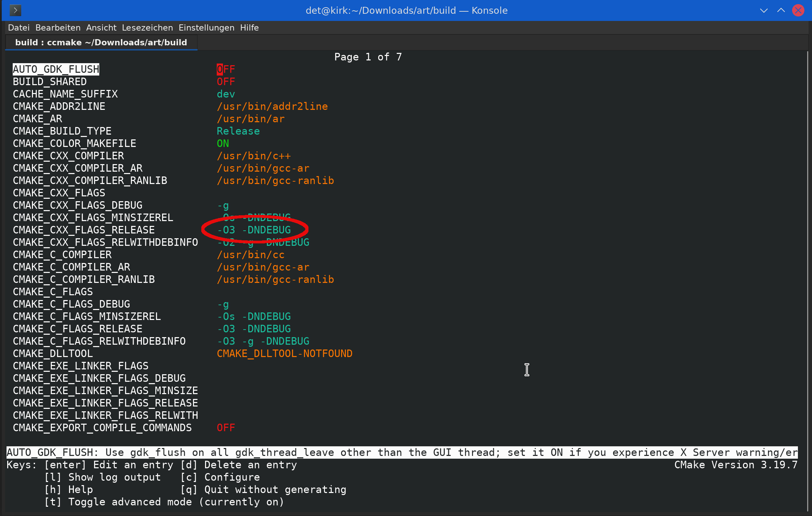Open the Hilfe menu

click(249, 28)
